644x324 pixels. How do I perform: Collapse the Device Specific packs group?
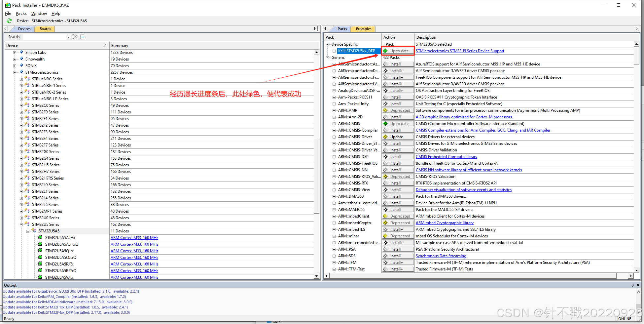coord(328,44)
